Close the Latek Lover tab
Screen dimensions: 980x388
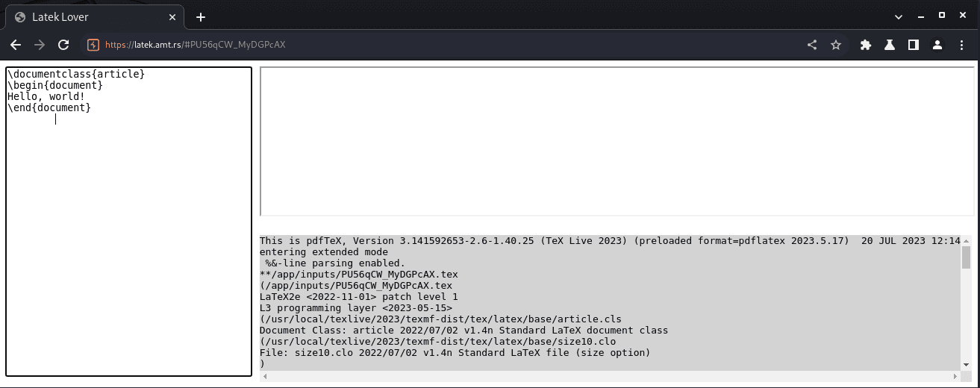(x=171, y=17)
